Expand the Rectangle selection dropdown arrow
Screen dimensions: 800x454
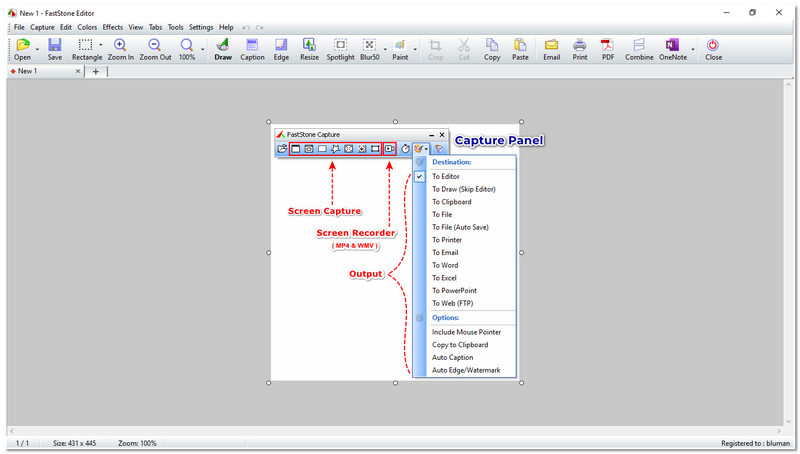pos(101,47)
